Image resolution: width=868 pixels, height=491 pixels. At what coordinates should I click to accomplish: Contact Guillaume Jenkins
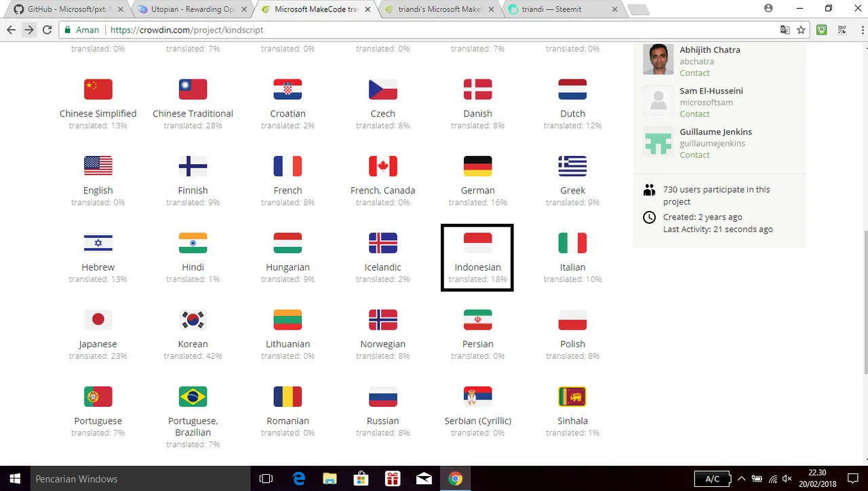click(694, 155)
